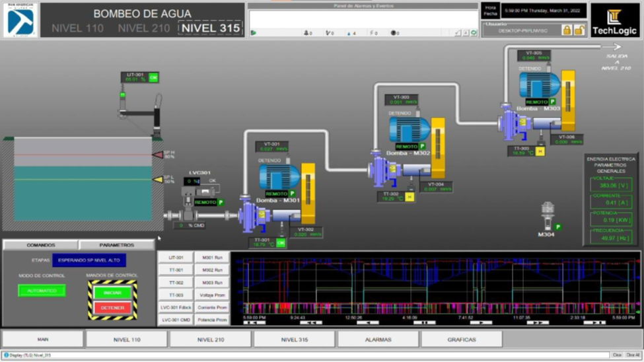Pause the trend chart scrolling
The height and width of the screenshot is (362, 644).
424,323
